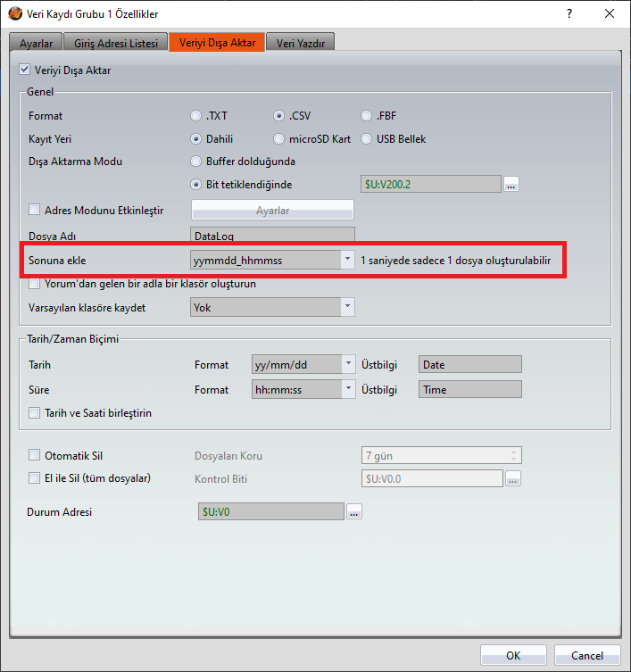Click the application icon in the title bar

click(x=14, y=13)
